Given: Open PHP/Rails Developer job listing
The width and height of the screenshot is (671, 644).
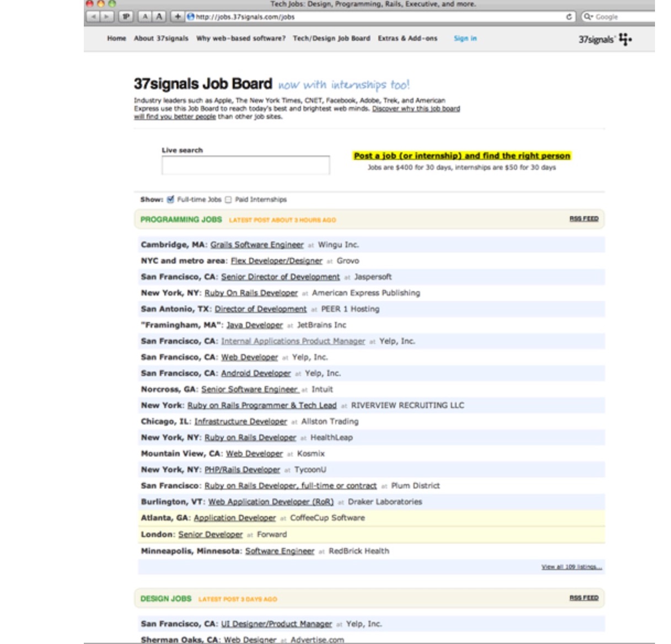Looking at the screenshot, I should [x=242, y=470].
